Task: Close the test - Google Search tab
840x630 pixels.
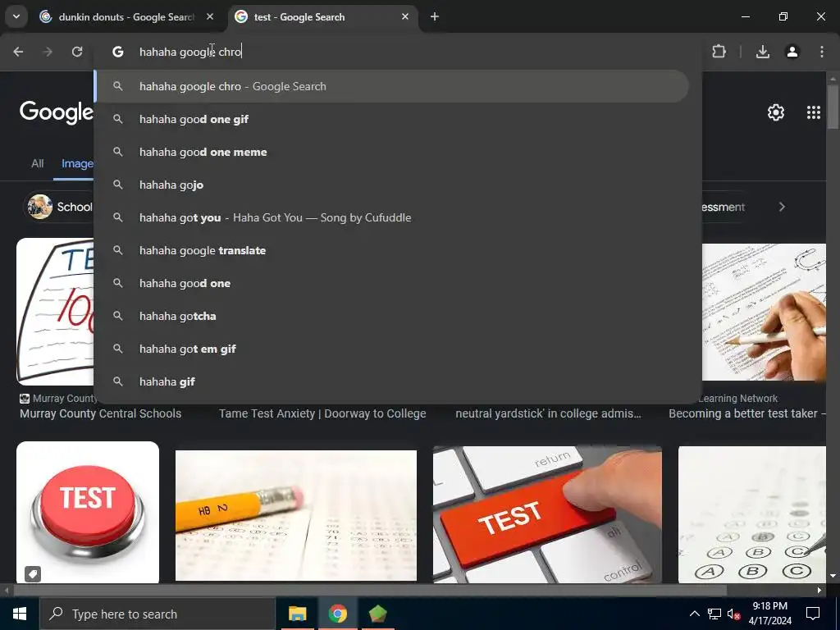Action: tap(405, 16)
